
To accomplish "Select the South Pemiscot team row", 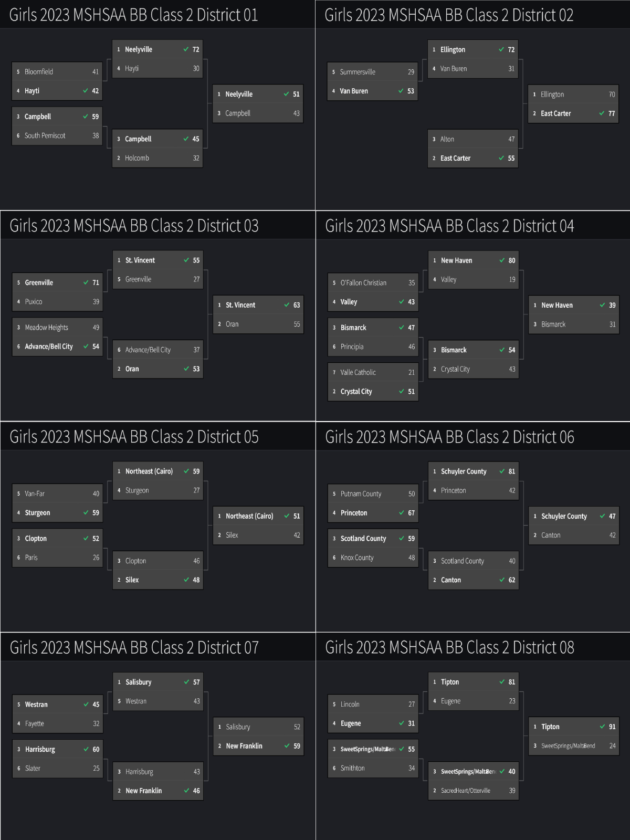I will point(57,135).
